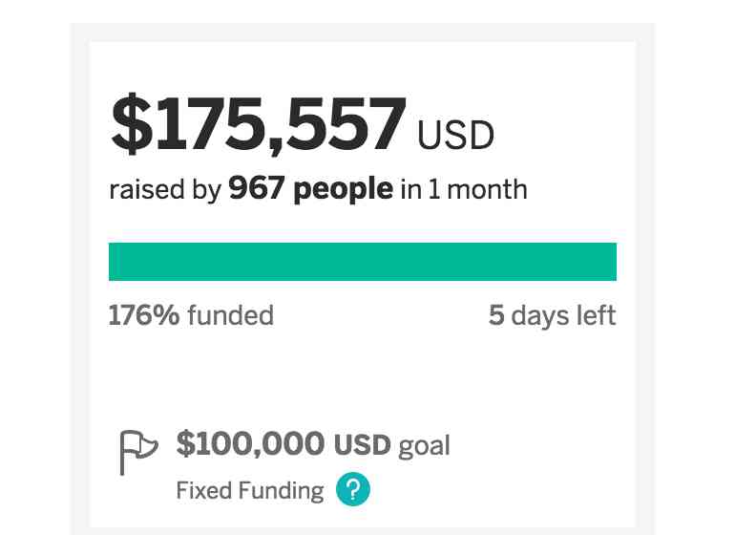Click the "967 people" backers count
The width and height of the screenshot is (756, 535).
click(x=310, y=188)
